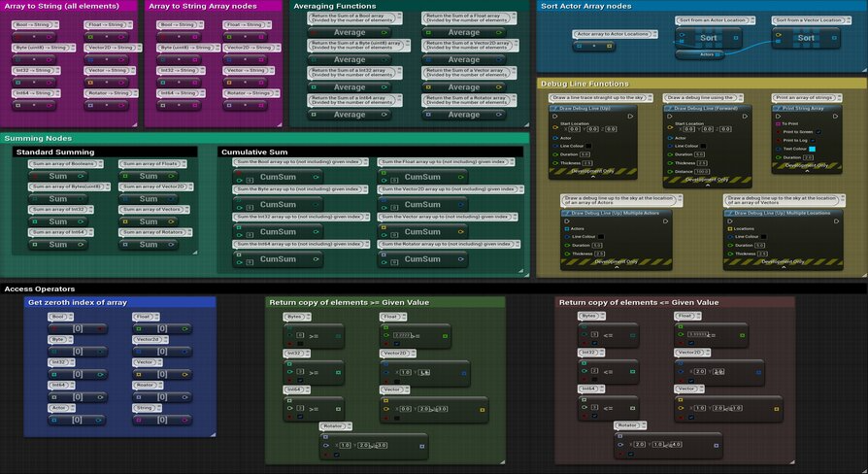The width and height of the screenshot is (868, 474).
Task: Click input exec pin of Draw Debug Line (Up)
Action: pyautogui.click(x=555, y=117)
